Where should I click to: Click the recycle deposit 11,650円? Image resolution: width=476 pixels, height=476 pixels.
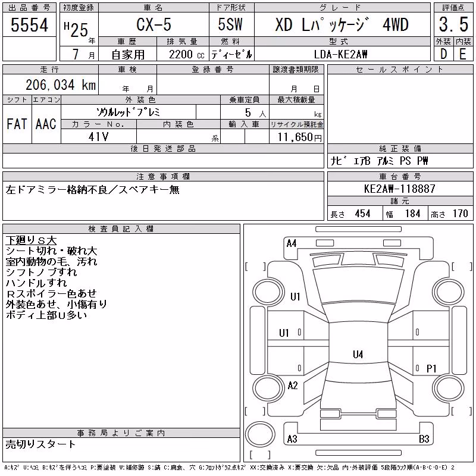point(299,137)
